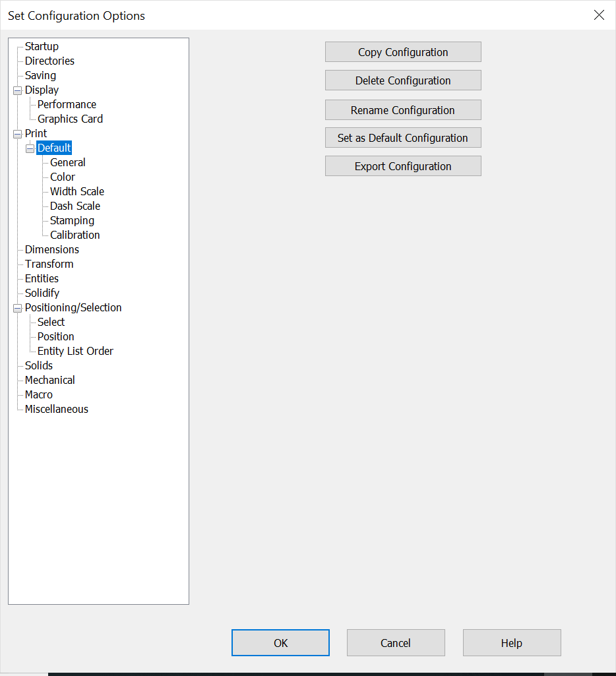Open the Entity List Order settings
The image size is (616, 676).
[x=75, y=351]
